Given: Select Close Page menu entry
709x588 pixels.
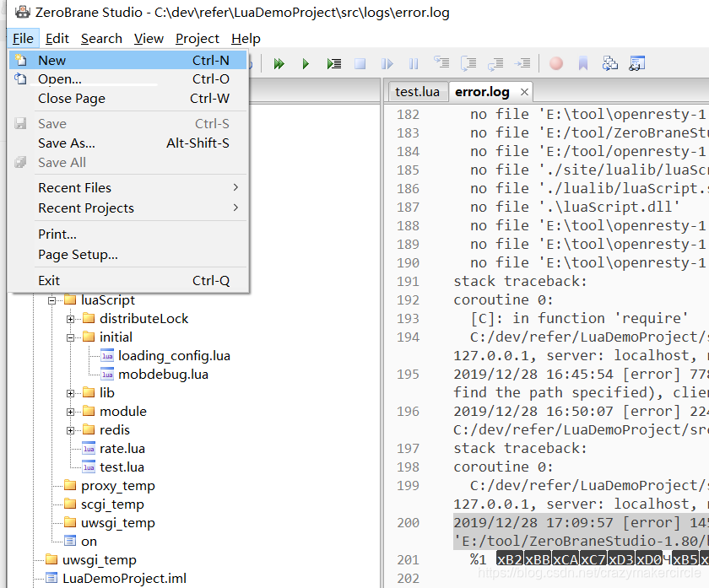Looking at the screenshot, I should coord(128,98).
